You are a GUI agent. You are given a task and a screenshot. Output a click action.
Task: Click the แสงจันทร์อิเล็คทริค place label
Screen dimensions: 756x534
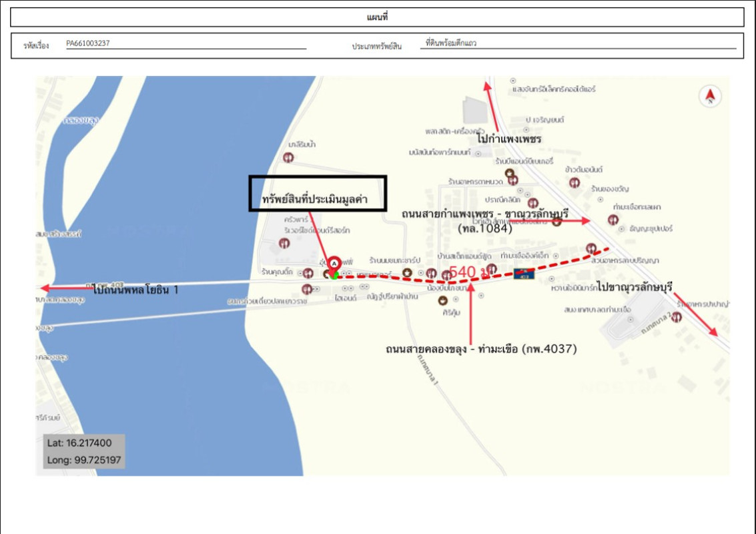tap(554, 89)
